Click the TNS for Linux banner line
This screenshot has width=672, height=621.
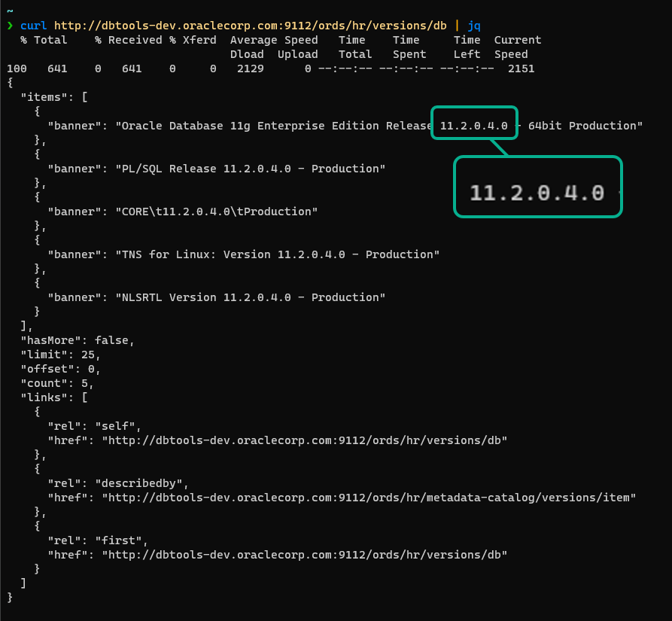tap(243, 254)
